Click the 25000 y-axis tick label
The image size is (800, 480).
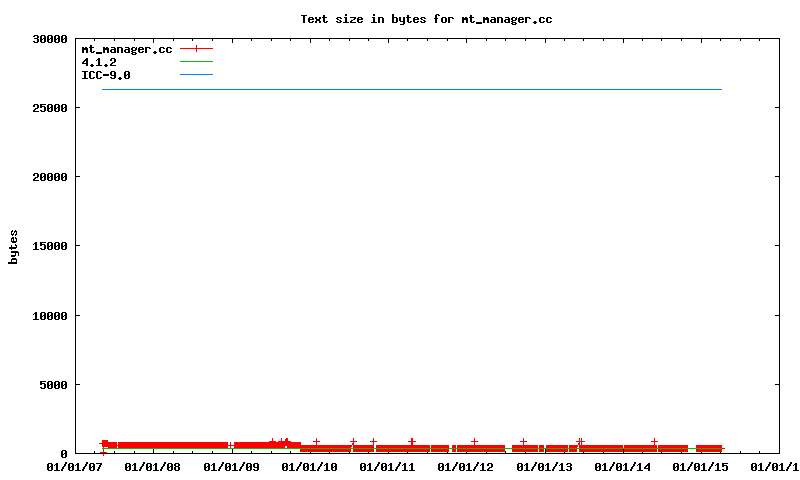coord(49,108)
